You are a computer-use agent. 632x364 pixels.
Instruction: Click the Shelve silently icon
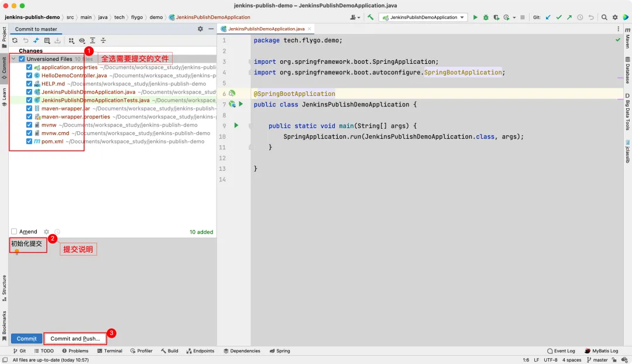[x=57, y=40]
